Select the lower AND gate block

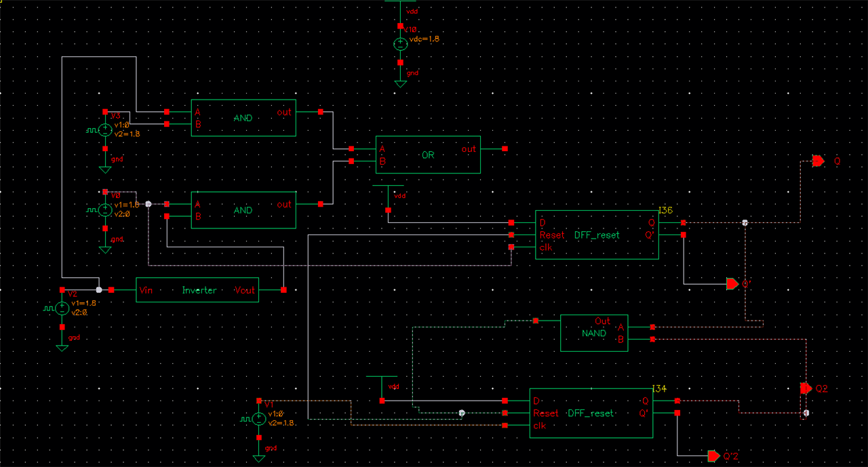coord(243,210)
